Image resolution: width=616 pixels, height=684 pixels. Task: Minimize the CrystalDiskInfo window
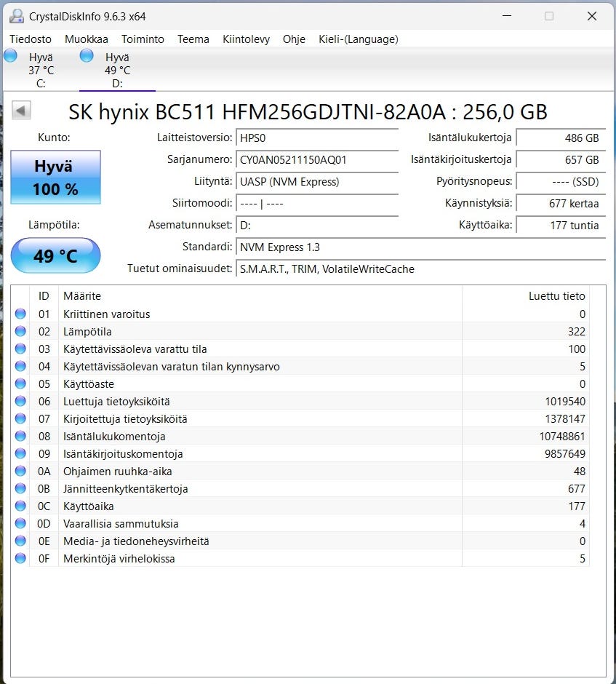coord(507,16)
